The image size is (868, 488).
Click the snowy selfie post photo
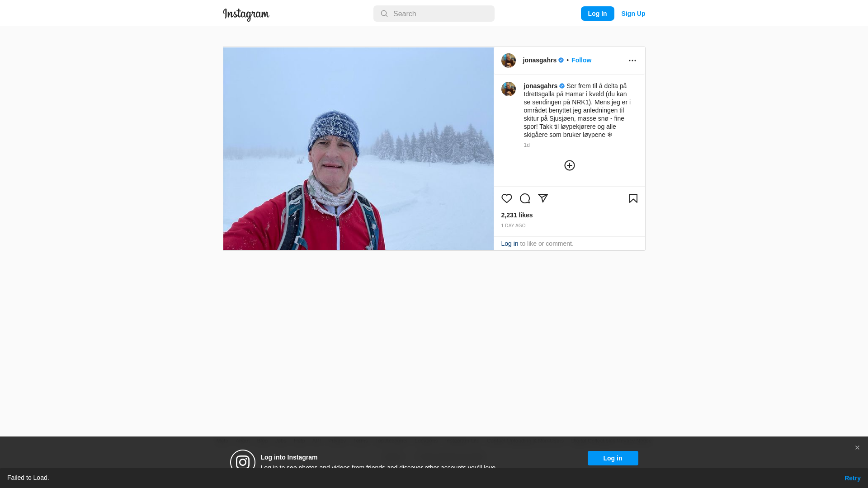358,149
